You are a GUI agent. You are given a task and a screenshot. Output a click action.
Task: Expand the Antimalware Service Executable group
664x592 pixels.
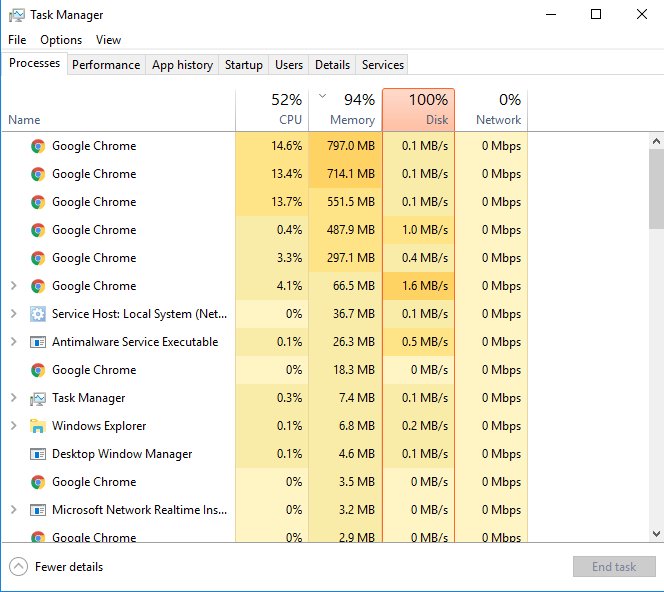pyautogui.click(x=14, y=341)
